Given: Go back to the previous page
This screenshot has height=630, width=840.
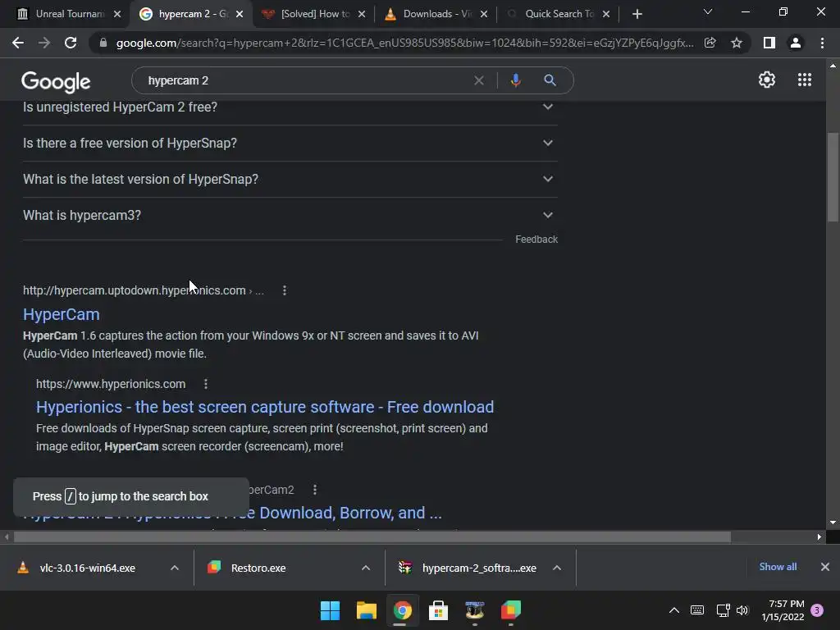Looking at the screenshot, I should point(18,43).
